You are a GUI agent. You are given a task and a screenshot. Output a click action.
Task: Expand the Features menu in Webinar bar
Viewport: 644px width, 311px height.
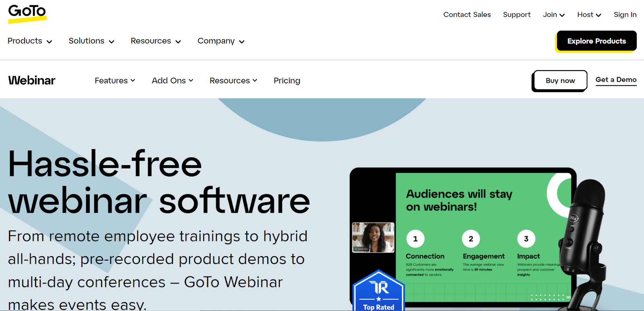point(115,81)
